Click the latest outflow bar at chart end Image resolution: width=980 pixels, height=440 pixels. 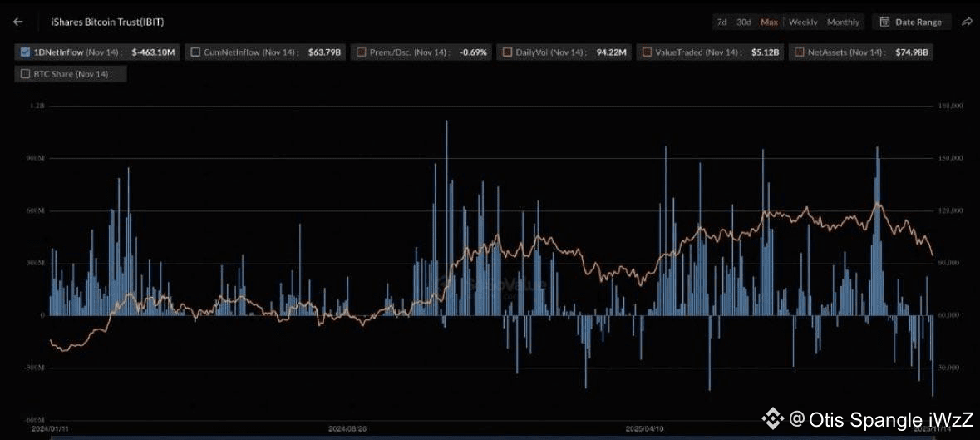pyautogui.click(x=933, y=356)
